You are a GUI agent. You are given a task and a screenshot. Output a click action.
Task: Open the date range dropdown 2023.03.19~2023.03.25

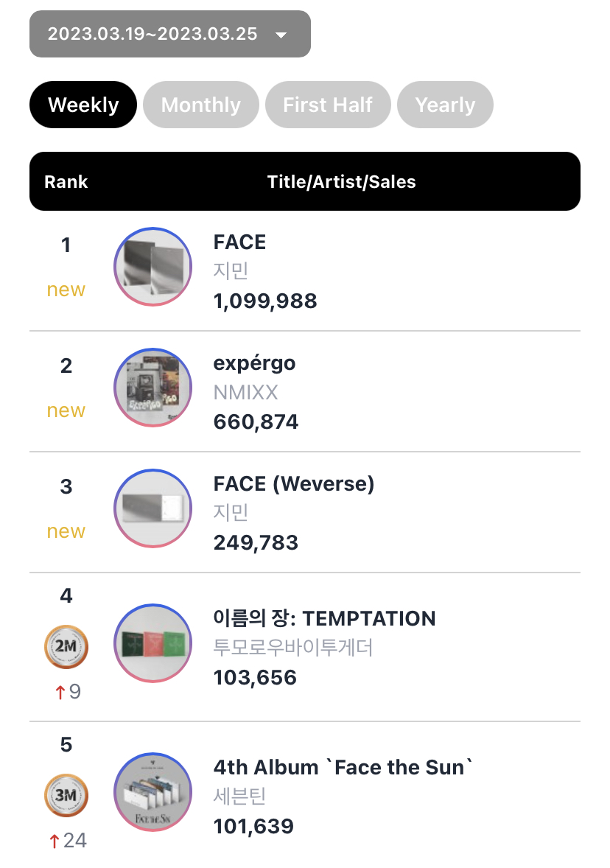(170, 34)
